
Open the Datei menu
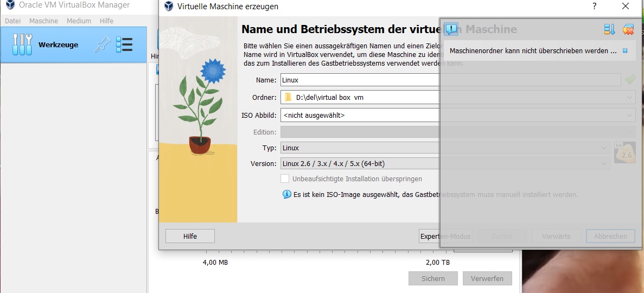pyautogui.click(x=12, y=21)
